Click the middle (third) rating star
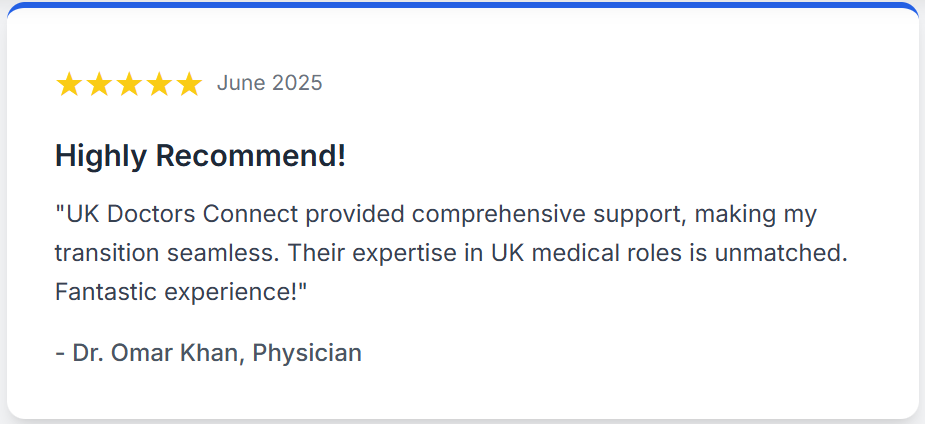 tap(129, 84)
